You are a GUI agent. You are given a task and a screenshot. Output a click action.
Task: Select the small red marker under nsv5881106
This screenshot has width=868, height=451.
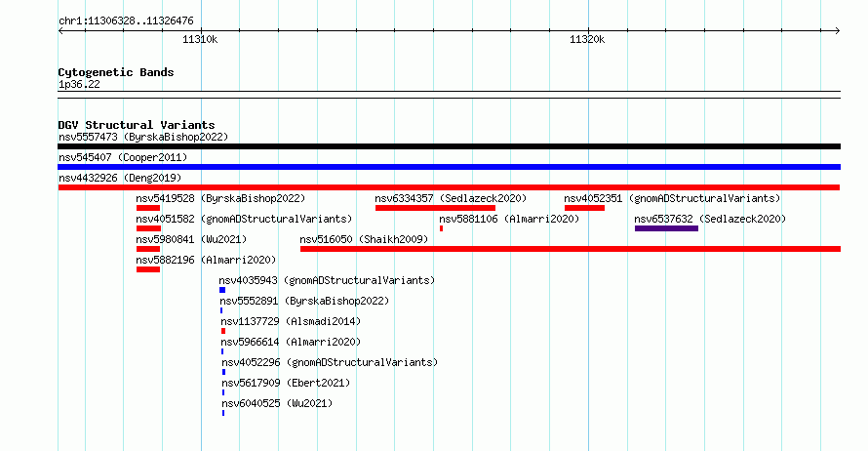pos(441,228)
